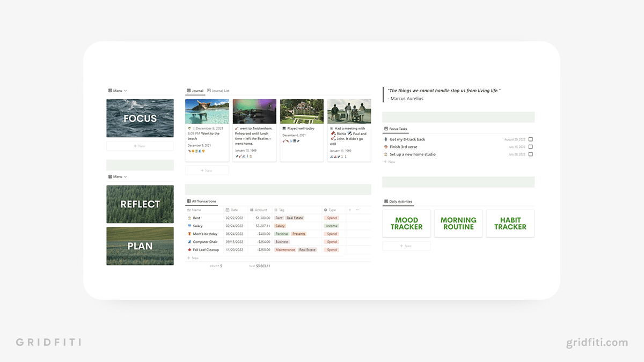Click the Salary tag in the Tag column
Image resolution: width=644 pixels, height=362 pixels.
click(280, 226)
